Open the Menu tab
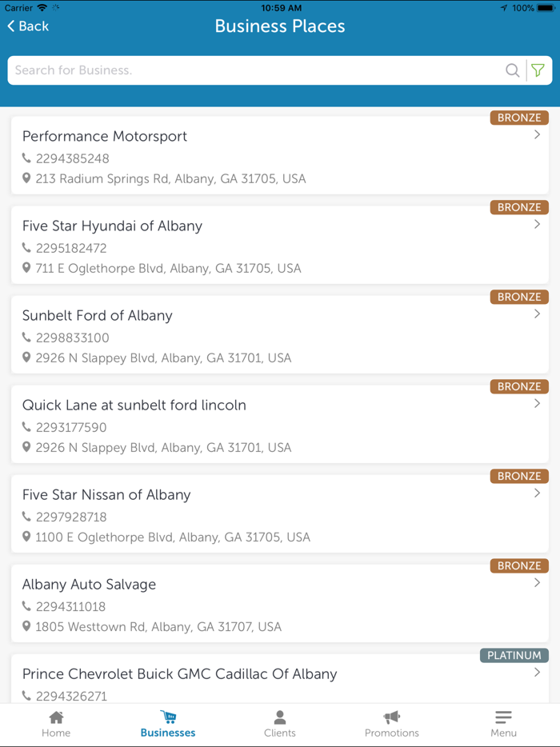The width and height of the screenshot is (560, 747). [503, 724]
